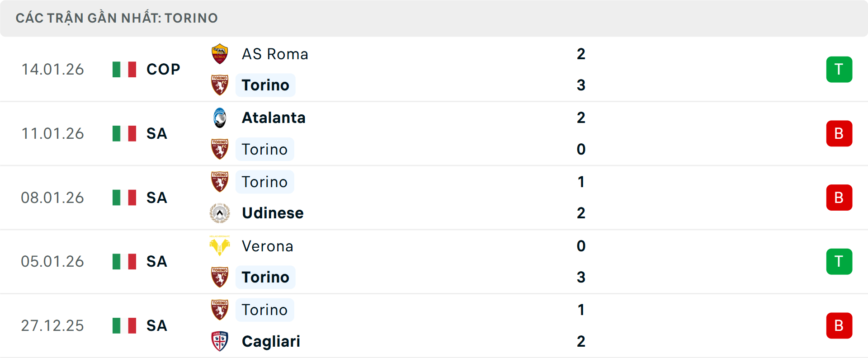The width and height of the screenshot is (868, 358).
Task: Click green T badge for Verona match
Action: click(839, 262)
